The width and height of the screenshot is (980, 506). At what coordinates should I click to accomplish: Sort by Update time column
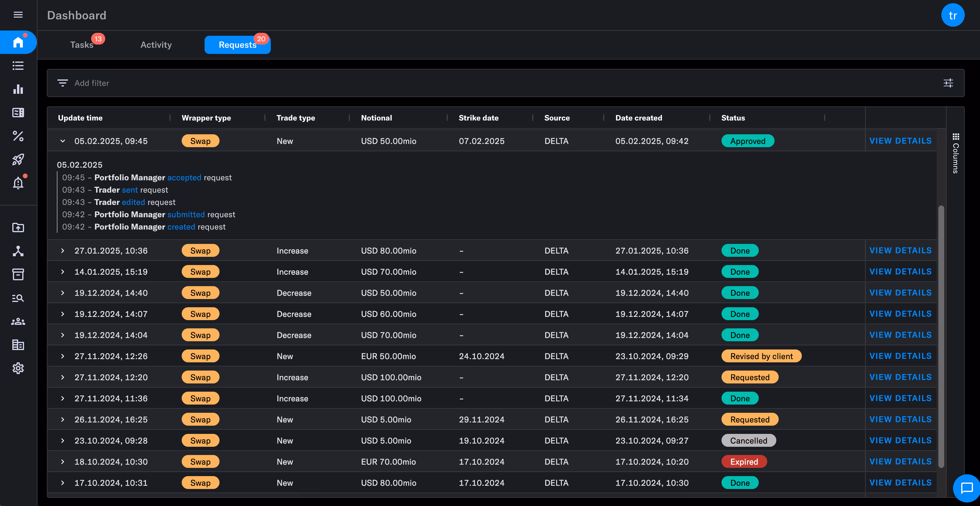point(80,118)
